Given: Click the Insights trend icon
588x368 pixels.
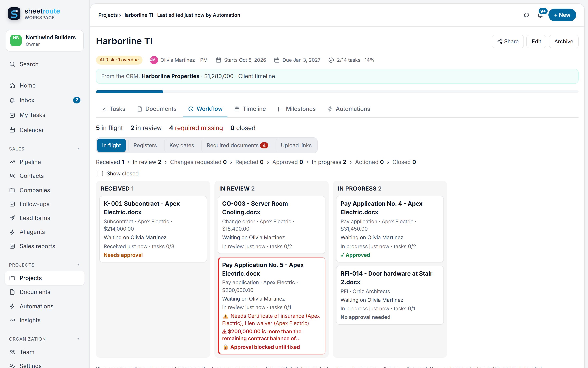Looking at the screenshot, I should pyautogui.click(x=12, y=320).
